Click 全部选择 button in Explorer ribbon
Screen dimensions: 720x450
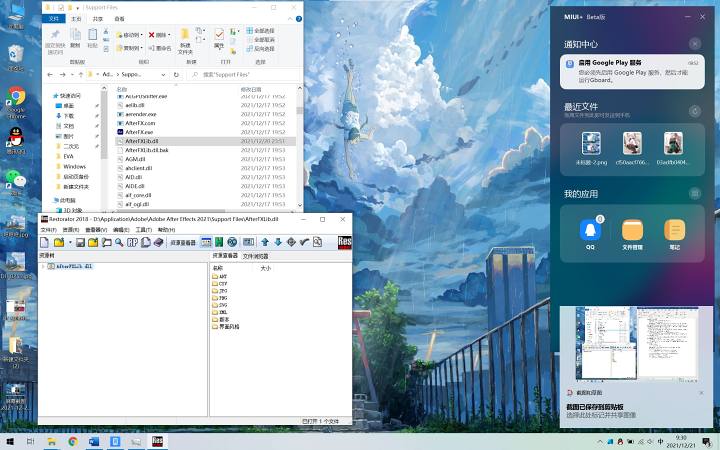260,30
